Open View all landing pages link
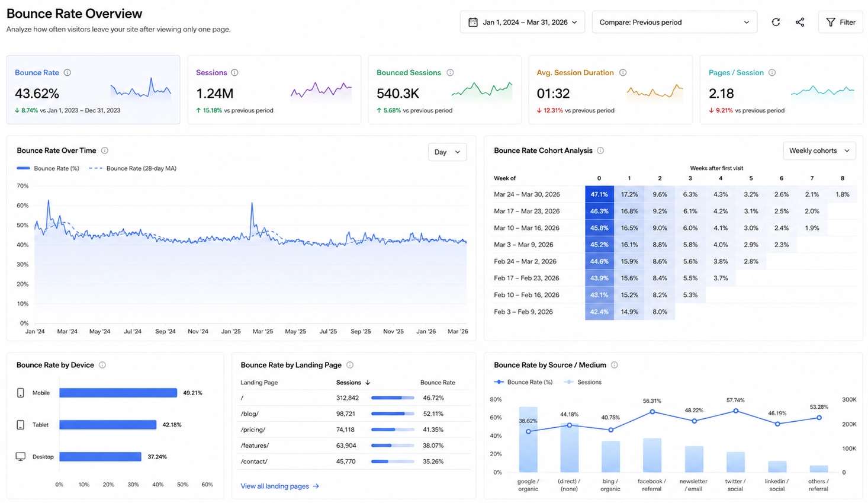The image size is (868, 503). (280, 486)
